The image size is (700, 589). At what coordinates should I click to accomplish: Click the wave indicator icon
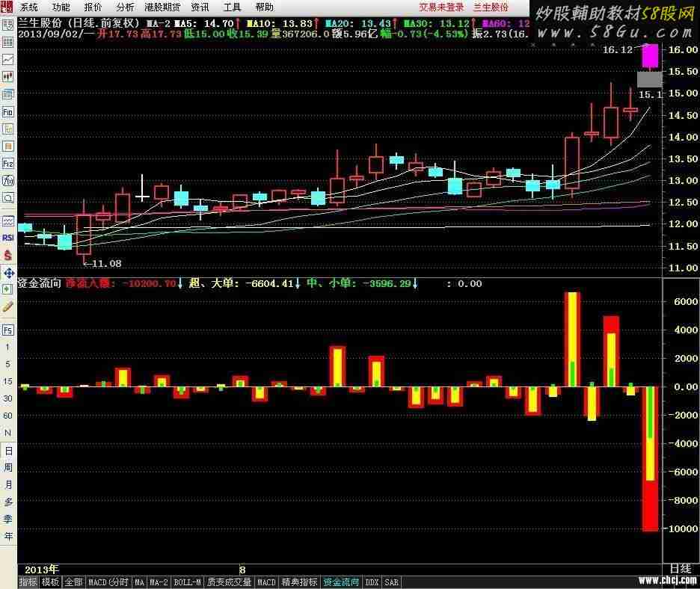[x=7, y=221]
